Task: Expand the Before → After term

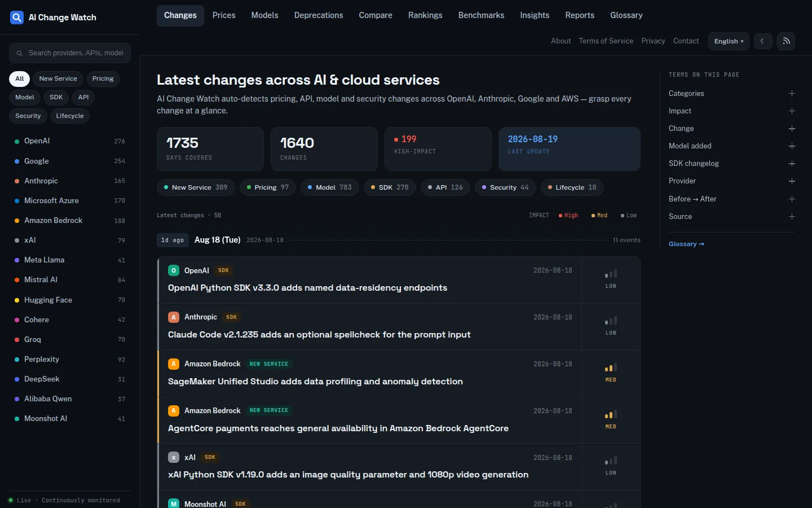Action: pos(732,199)
